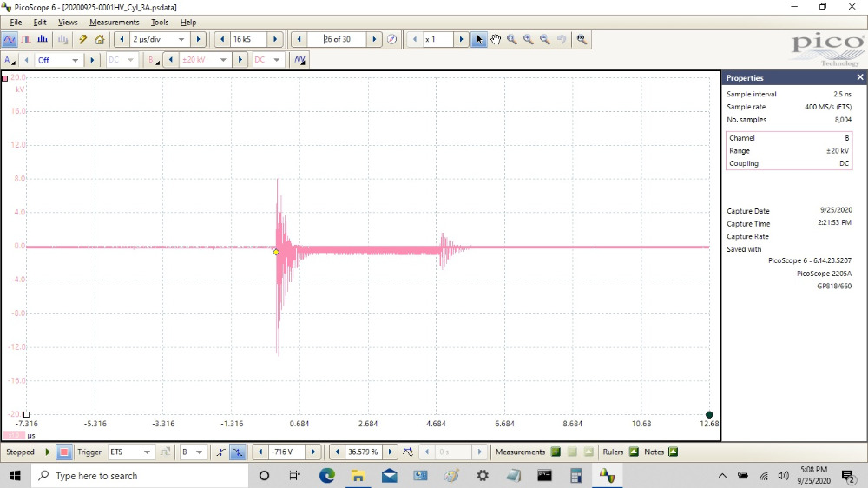
Task: Toggle the red Stop capture button
Action: 64,452
